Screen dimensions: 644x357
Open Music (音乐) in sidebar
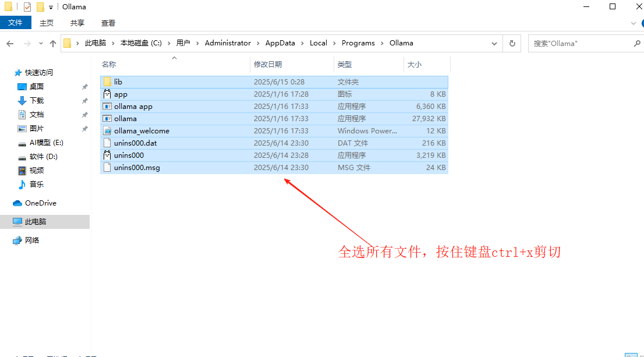pos(37,185)
